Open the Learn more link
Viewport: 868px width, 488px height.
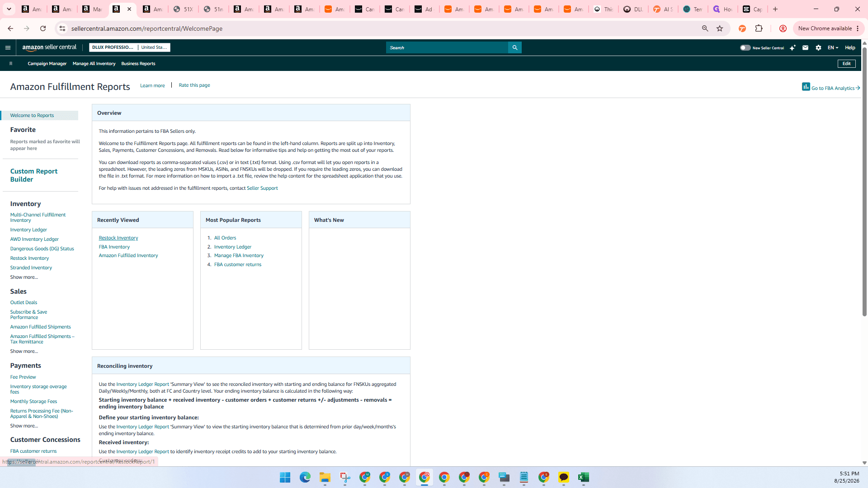tap(152, 85)
